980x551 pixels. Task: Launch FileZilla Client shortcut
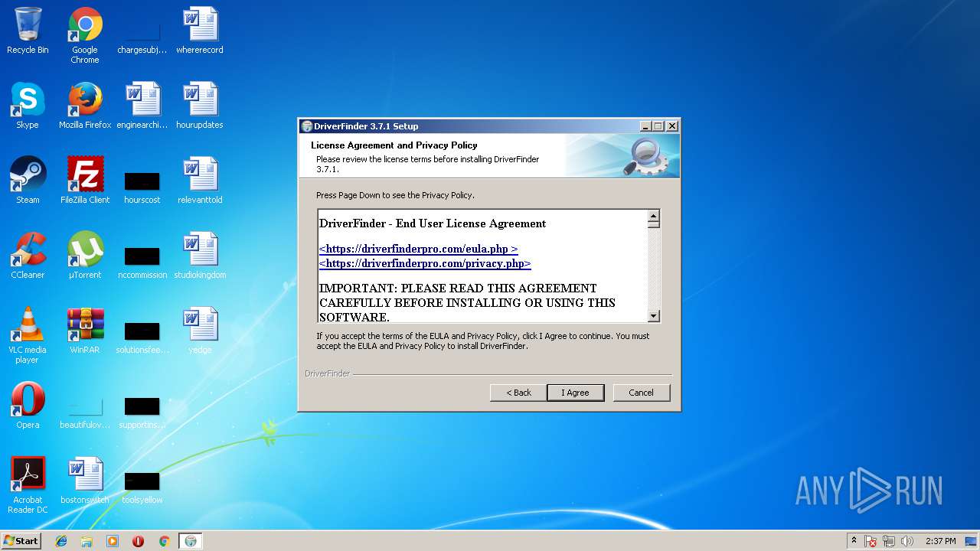point(85,181)
